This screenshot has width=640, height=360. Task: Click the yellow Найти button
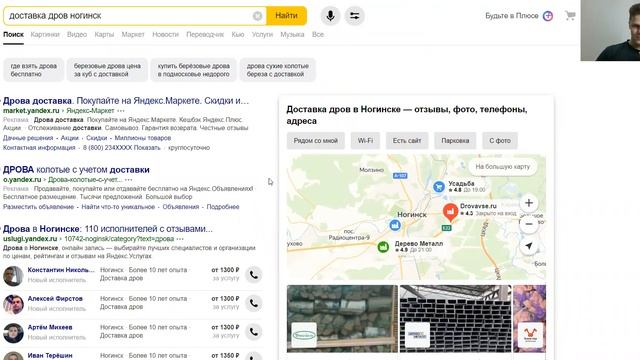coord(286,16)
